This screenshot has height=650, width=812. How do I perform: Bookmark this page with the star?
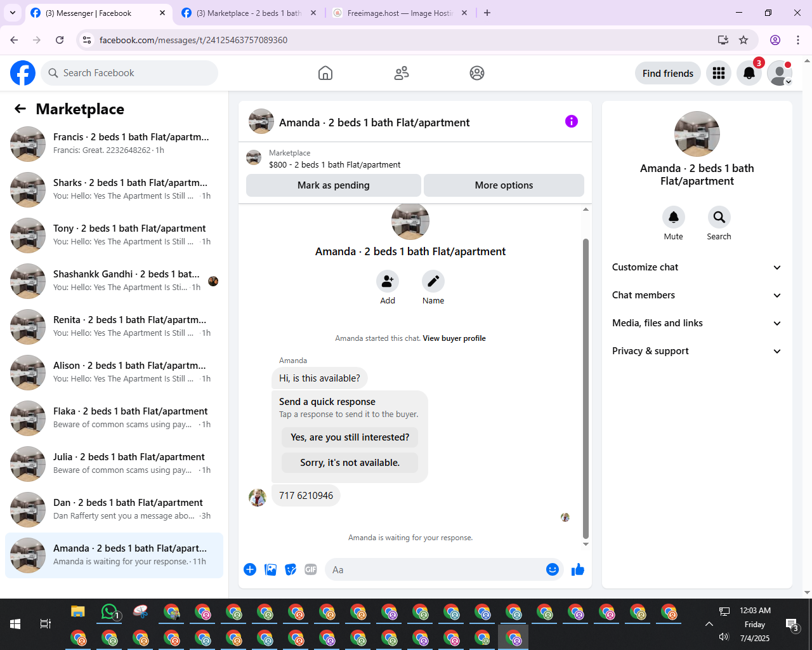pos(743,40)
